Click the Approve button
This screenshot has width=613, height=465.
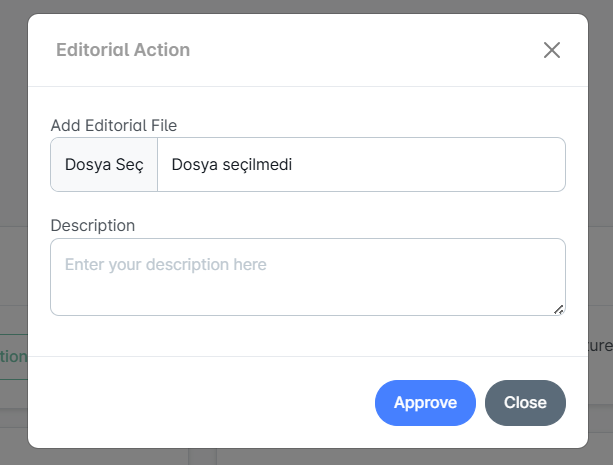point(425,403)
